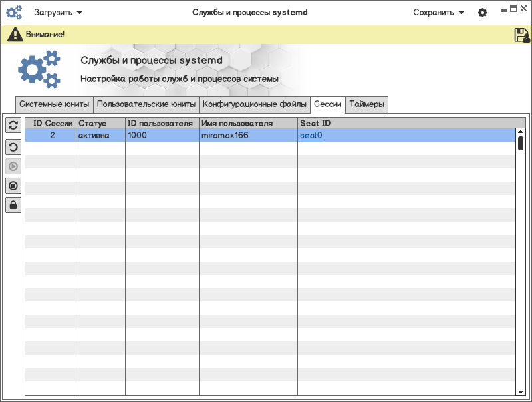Click the stop session icon

click(13, 185)
